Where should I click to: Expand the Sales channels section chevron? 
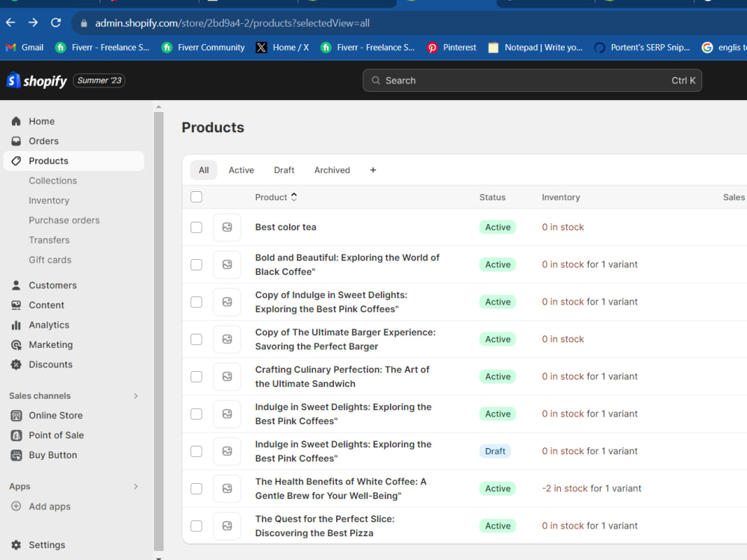136,396
